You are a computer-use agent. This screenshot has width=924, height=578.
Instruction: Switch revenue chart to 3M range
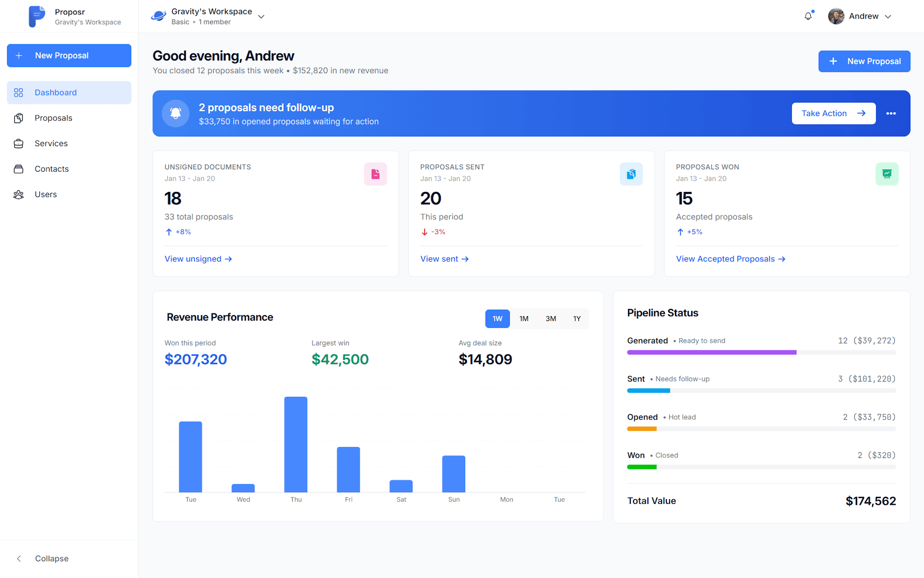[550, 319]
